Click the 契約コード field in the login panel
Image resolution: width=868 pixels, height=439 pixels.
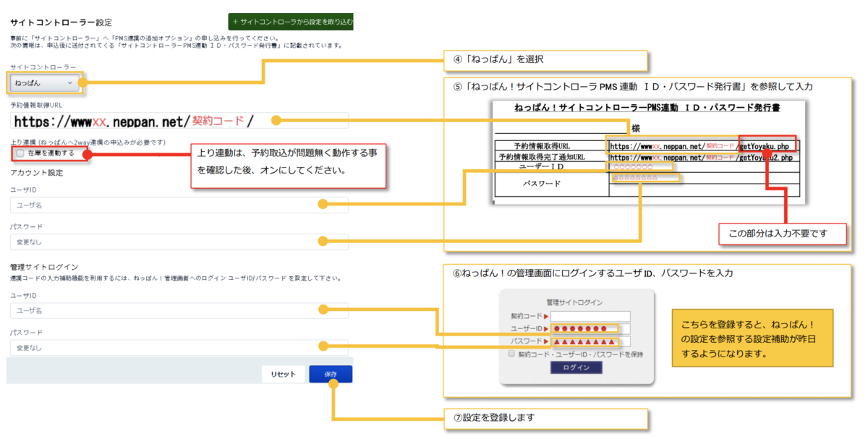(x=590, y=316)
